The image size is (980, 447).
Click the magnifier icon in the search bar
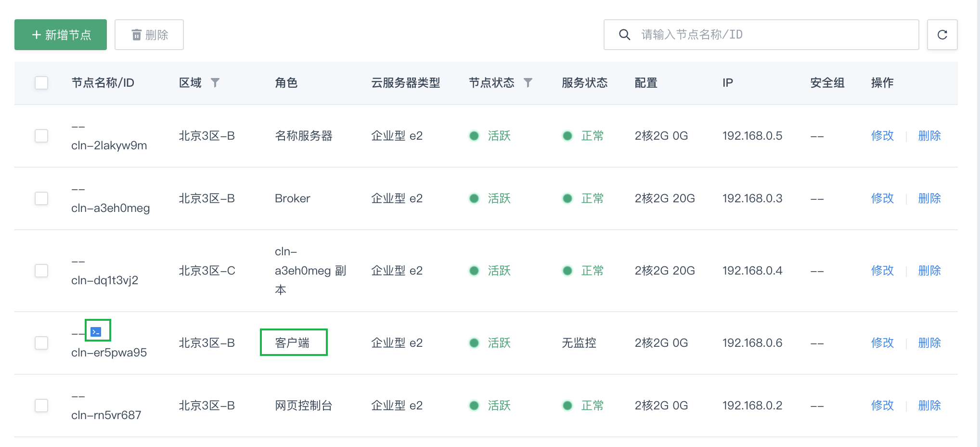[x=624, y=34]
